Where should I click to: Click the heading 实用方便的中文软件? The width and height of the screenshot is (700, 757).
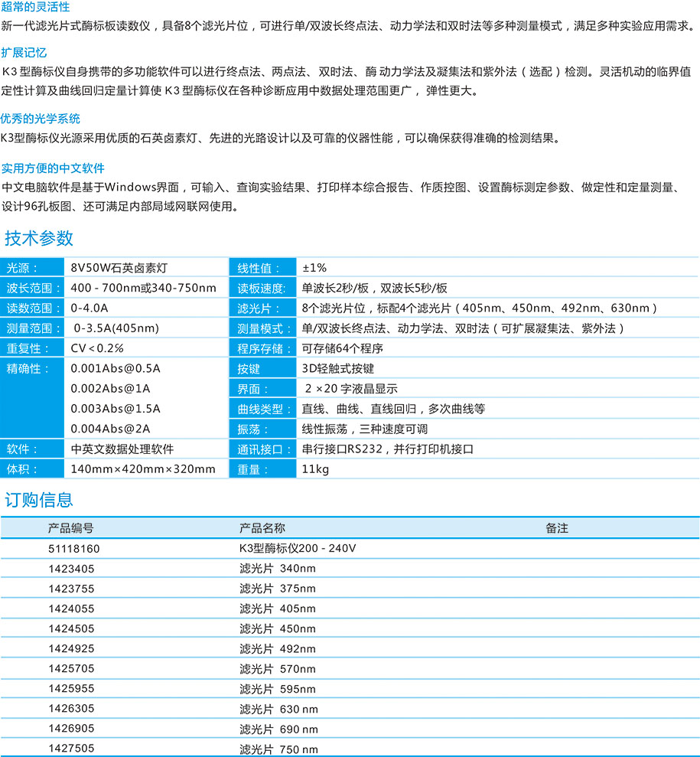pyautogui.click(x=53, y=168)
